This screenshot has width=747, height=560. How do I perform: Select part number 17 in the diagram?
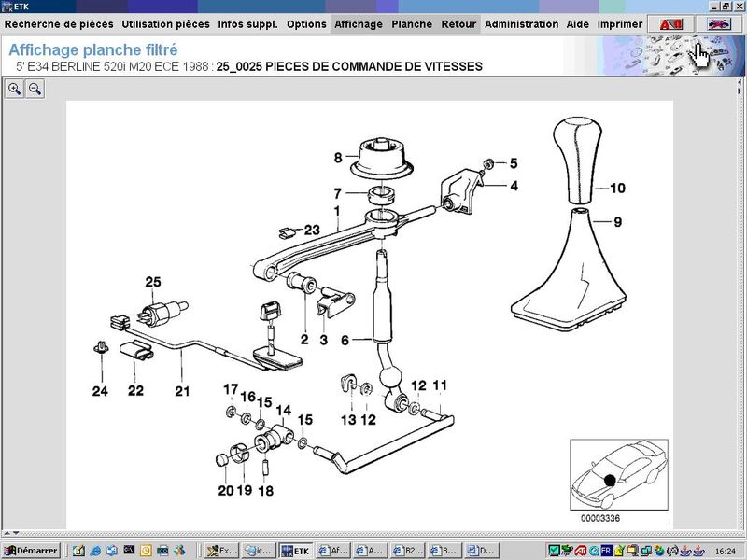tap(231, 389)
